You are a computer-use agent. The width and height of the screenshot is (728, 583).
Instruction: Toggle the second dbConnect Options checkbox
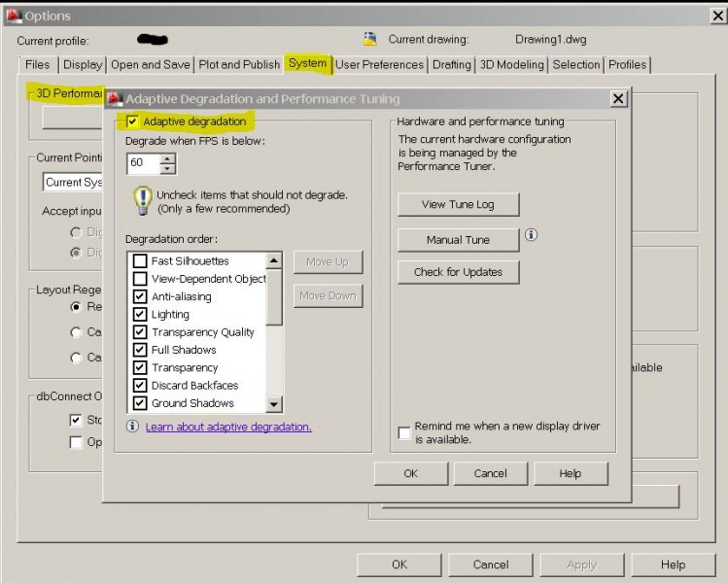(75, 442)
